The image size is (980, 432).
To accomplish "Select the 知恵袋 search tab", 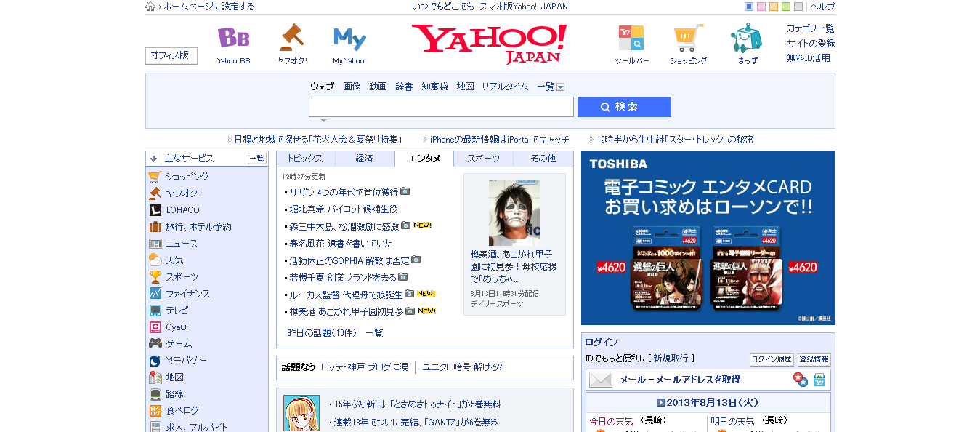I will [434, 87].
